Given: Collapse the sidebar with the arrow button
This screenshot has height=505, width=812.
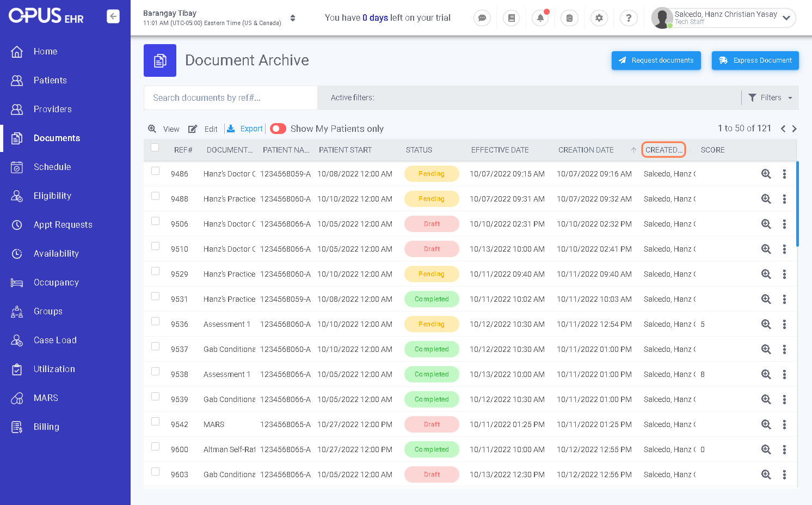Looking at the screenshot, I should 113,16.
